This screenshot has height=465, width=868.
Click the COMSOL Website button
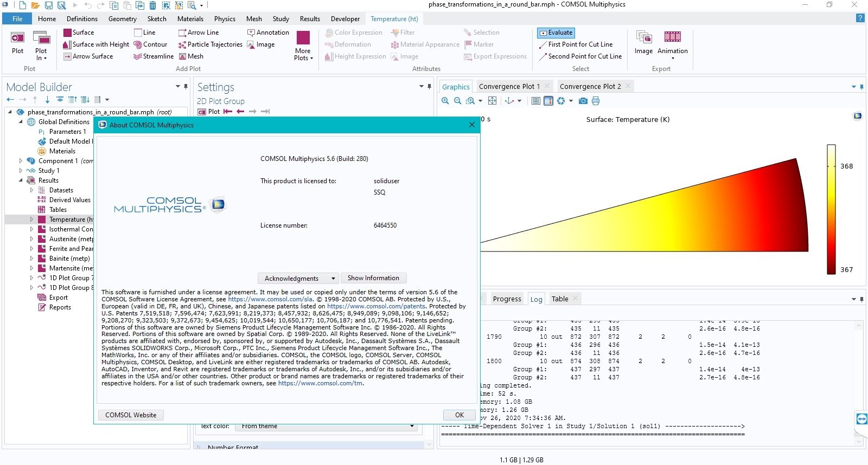[x=131, y=415]
